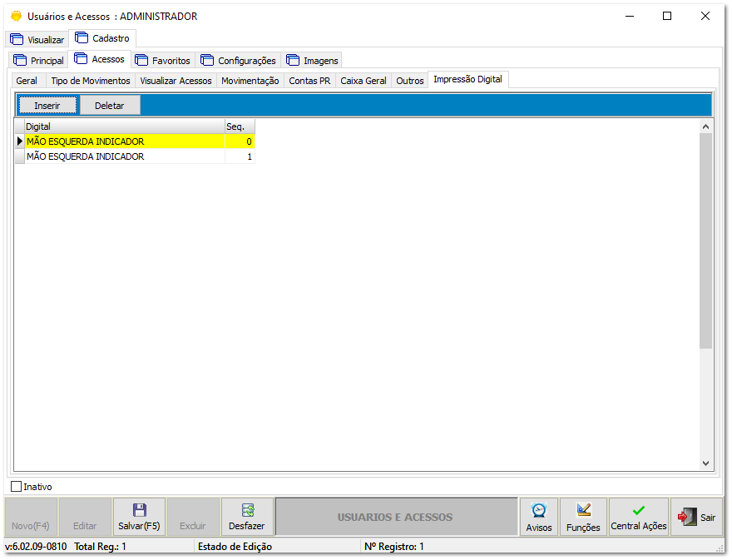Viewport: 732px width, 560px height.
Task: Click the Desfazer undo icon
Action: [246, 510]
